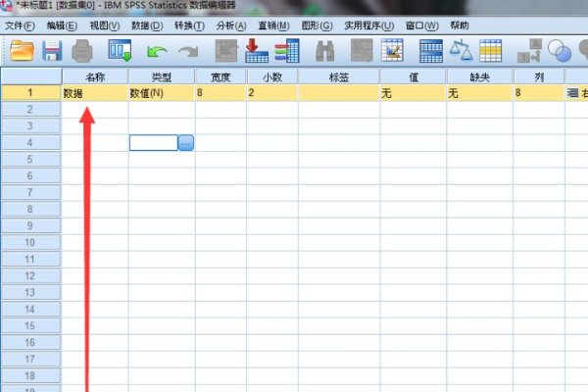Select row header 12
This screenshot has height=392, width=588.
pyautogui.click(x=30, y=276)
